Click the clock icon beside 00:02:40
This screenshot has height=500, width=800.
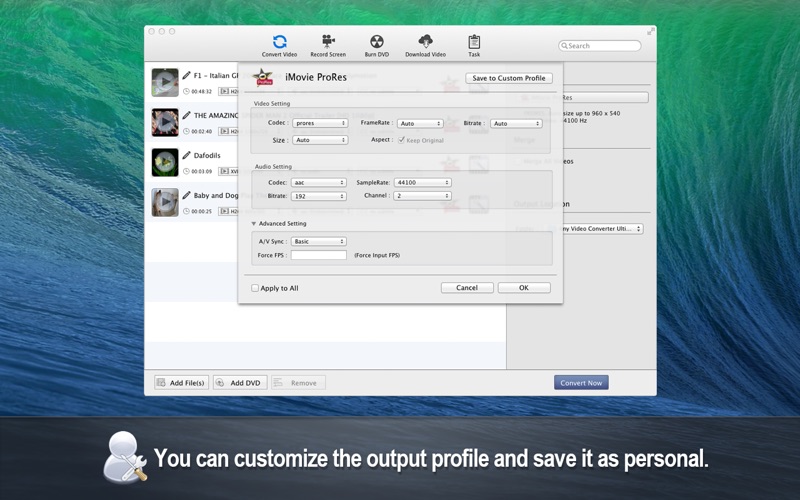coord(186,131)
